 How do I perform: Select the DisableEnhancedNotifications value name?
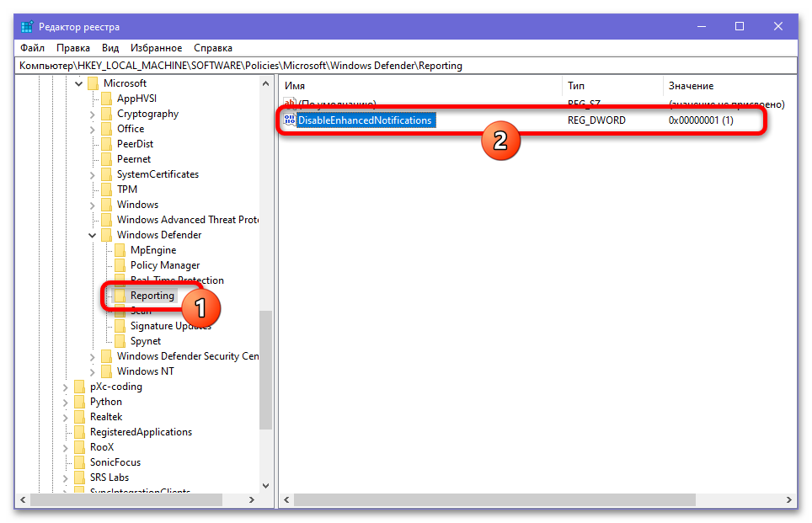pyautogui.click(x=365, y=120)
